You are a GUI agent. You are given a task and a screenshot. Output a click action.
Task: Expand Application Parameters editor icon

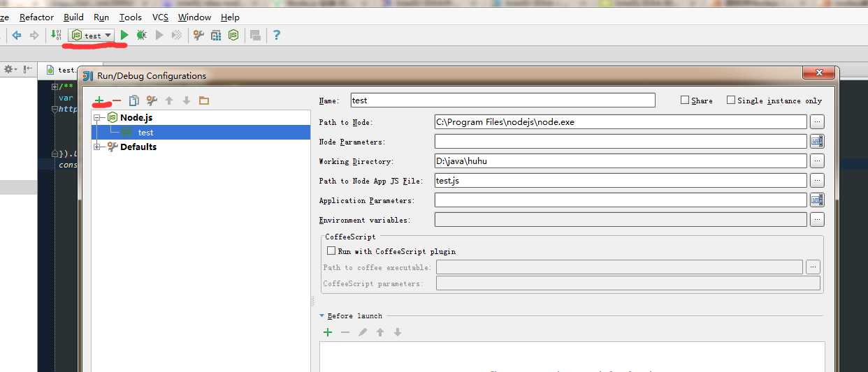point(817,200)
